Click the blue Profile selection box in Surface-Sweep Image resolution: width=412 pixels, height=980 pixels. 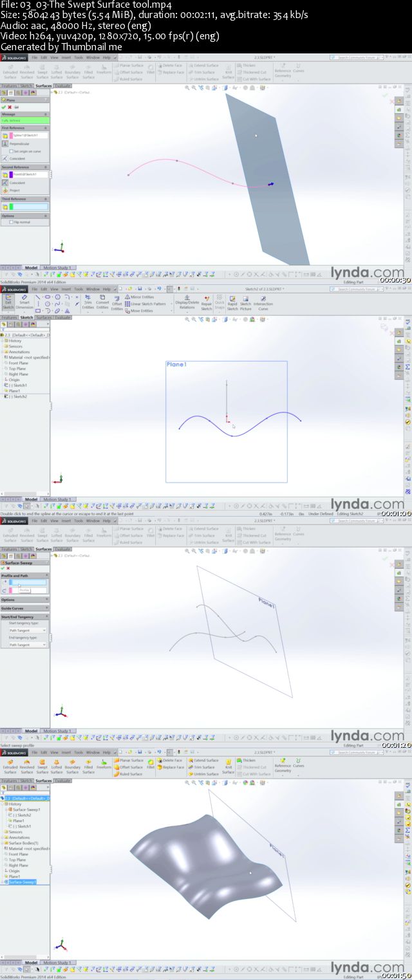(29, 582)
